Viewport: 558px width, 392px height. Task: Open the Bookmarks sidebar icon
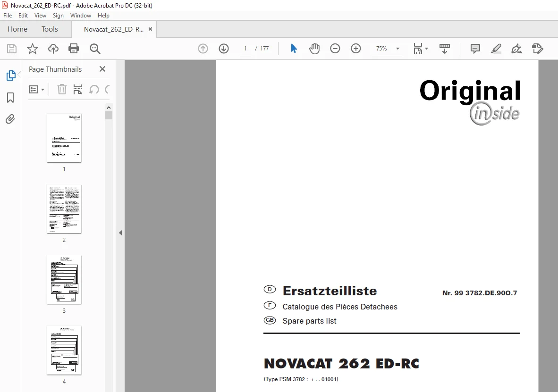pos(10,98)
